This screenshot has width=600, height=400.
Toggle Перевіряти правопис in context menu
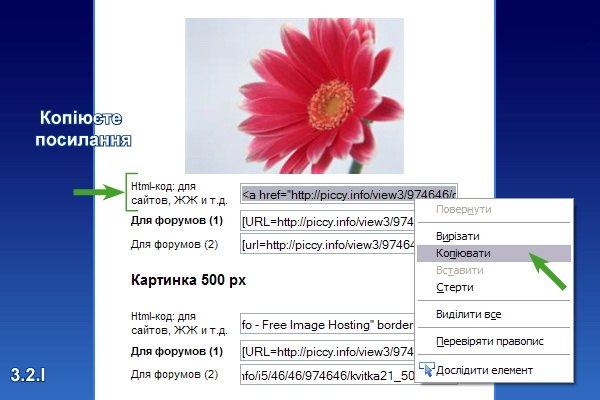(489, 341)
